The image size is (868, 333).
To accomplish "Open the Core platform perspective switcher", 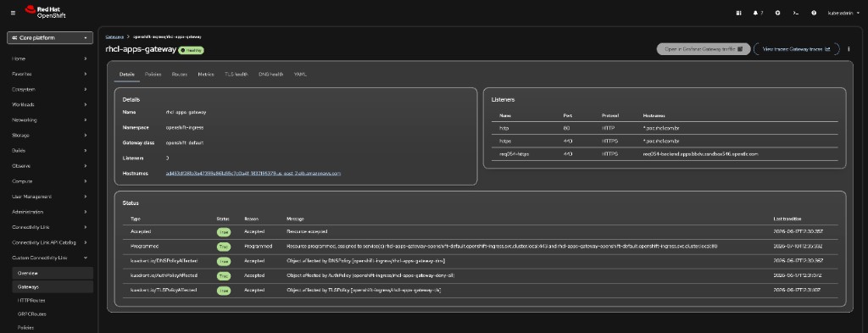I will (50, 38).
